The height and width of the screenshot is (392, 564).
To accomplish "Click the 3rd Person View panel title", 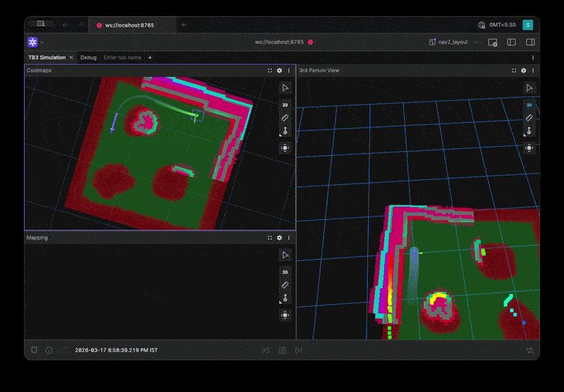I will click(x=319, y=71).
